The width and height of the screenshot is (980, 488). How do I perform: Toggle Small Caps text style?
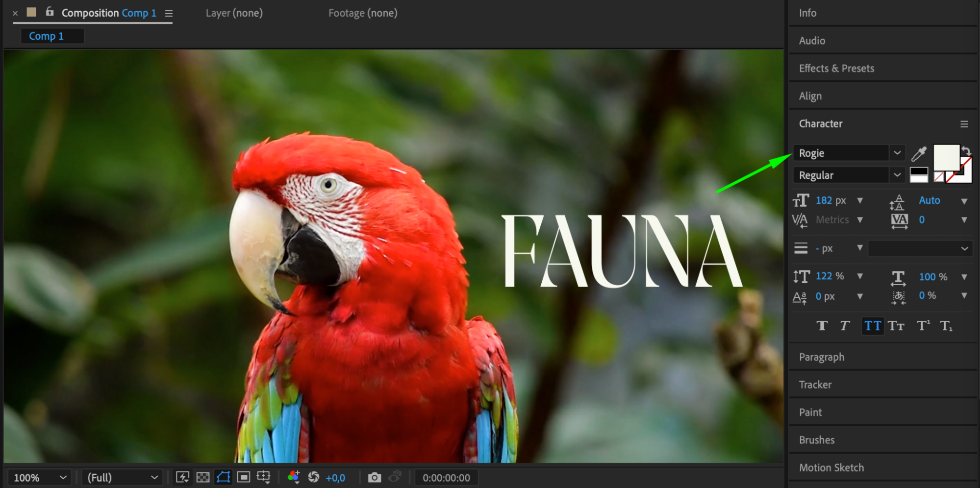(896, 326)
